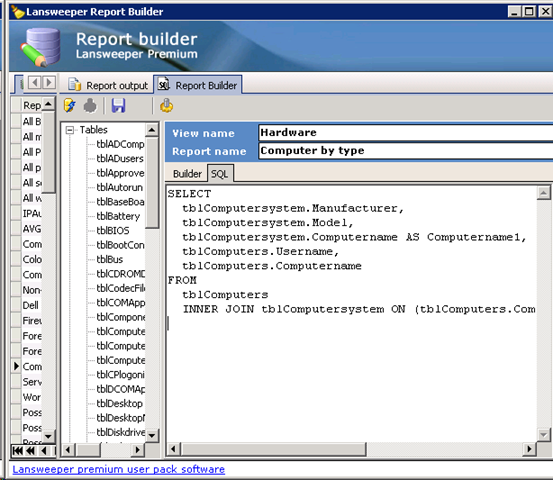The image size is (553, 480).
Task: Save report with floppy disk icon
Action: tap(118, 105)
